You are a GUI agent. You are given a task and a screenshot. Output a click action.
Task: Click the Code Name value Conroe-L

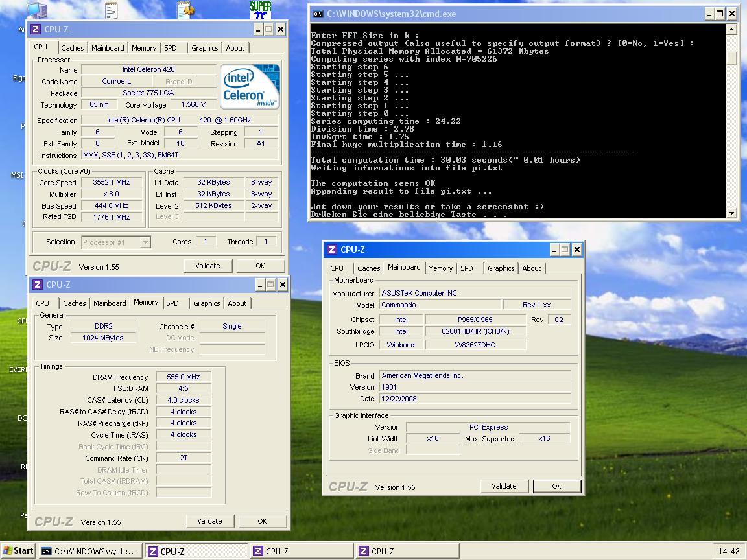tap(117, 82)
